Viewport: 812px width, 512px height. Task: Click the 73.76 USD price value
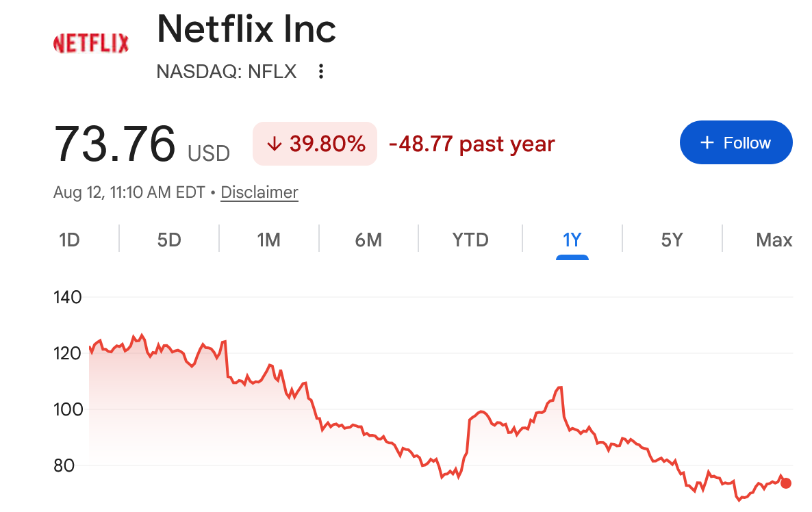pyautogui.click(x=141, y=144)
